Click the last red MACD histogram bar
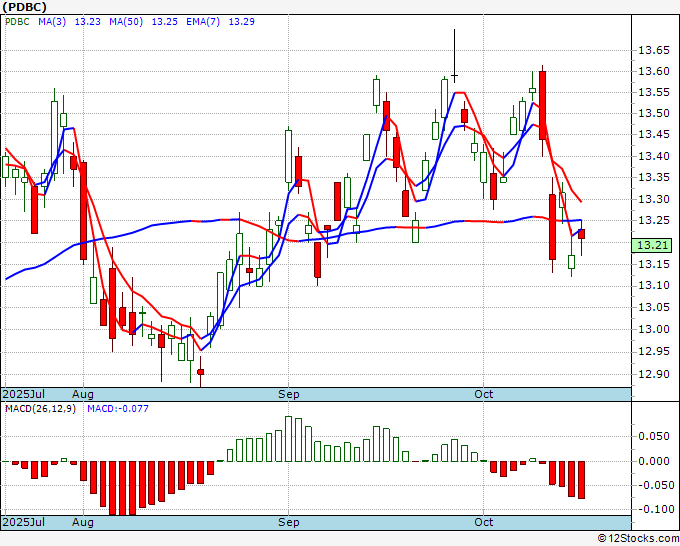The image size is (680, 546). pyautogui.click(x=582, y=480)
